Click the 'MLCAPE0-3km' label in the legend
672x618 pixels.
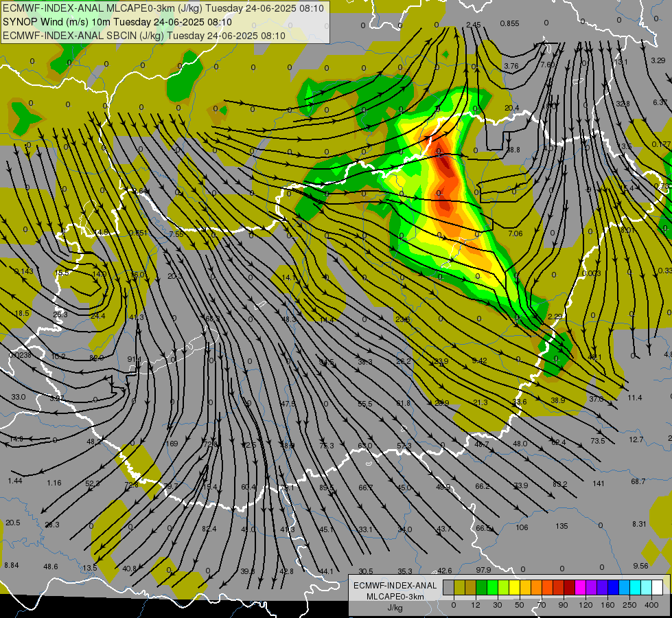click(x=395, y=597)
